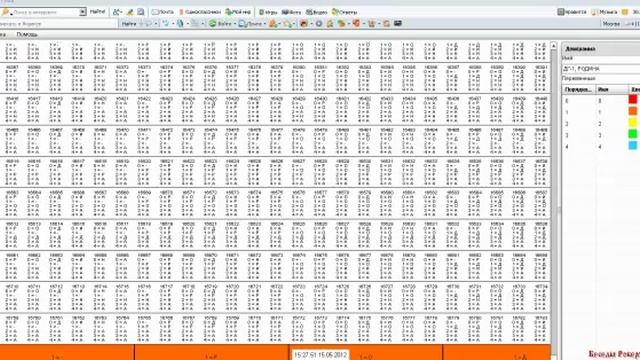
Task: Select the blue color swatch in row 4
Action: pos(633,145)
